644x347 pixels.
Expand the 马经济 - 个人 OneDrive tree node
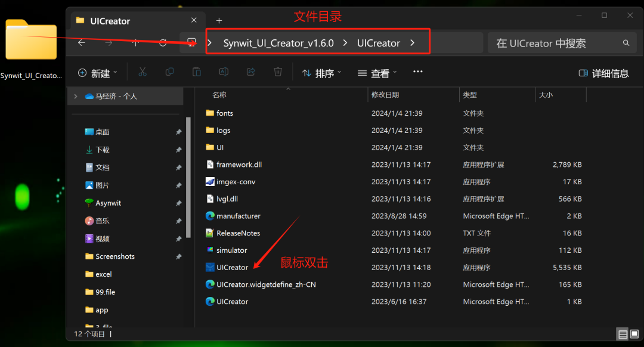[76, 96]
